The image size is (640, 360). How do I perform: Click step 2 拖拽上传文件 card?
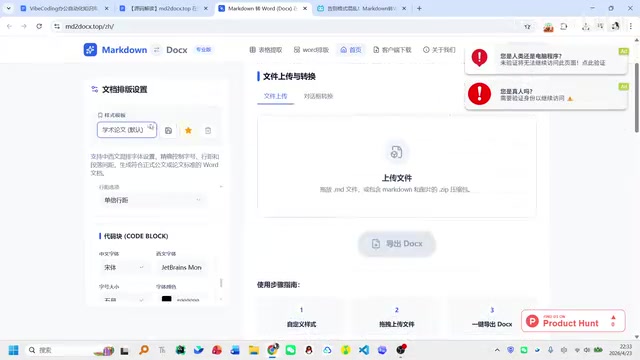(397, 318)
